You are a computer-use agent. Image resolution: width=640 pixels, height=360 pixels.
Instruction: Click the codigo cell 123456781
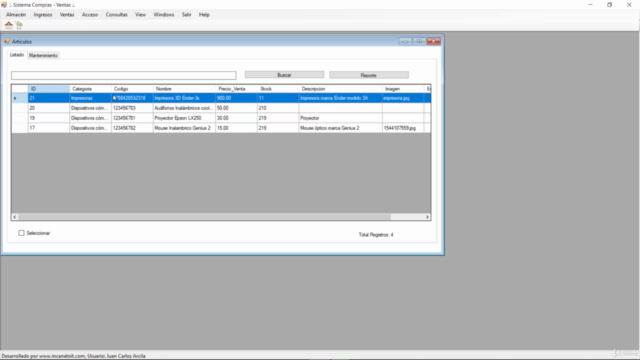pos(132,118)
